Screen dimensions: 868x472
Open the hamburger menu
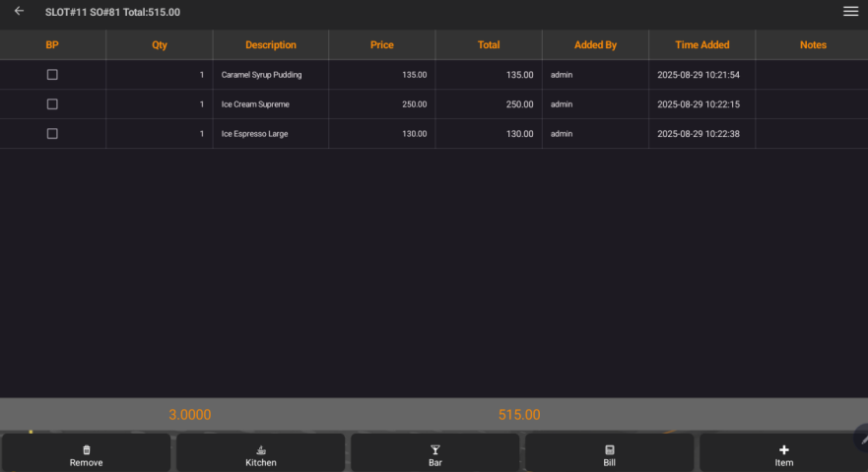pos(850,12)
